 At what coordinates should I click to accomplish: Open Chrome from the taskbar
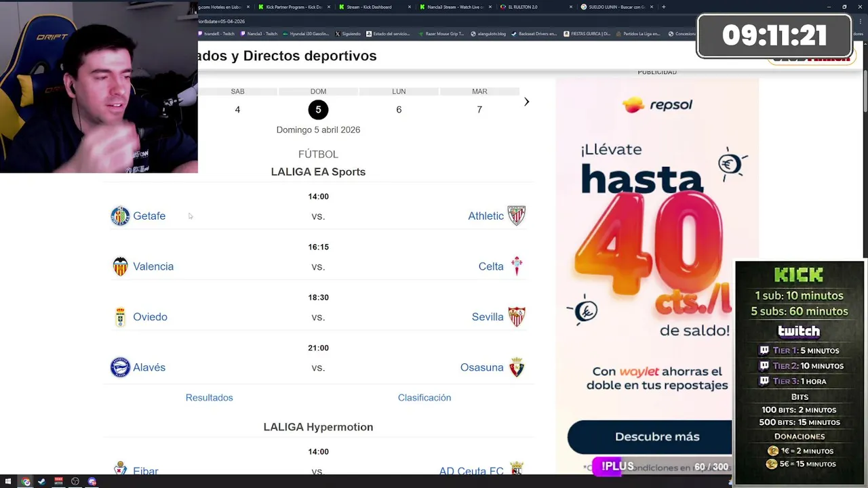coord(26,482)
